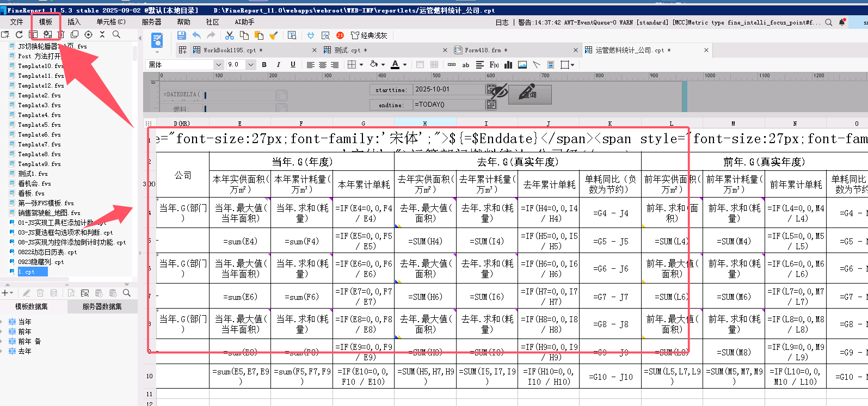Viewport: 868px width, 406px height.
Task: Toggle Italic formatting
Action: pyautogui.click(x=279, y=65)
